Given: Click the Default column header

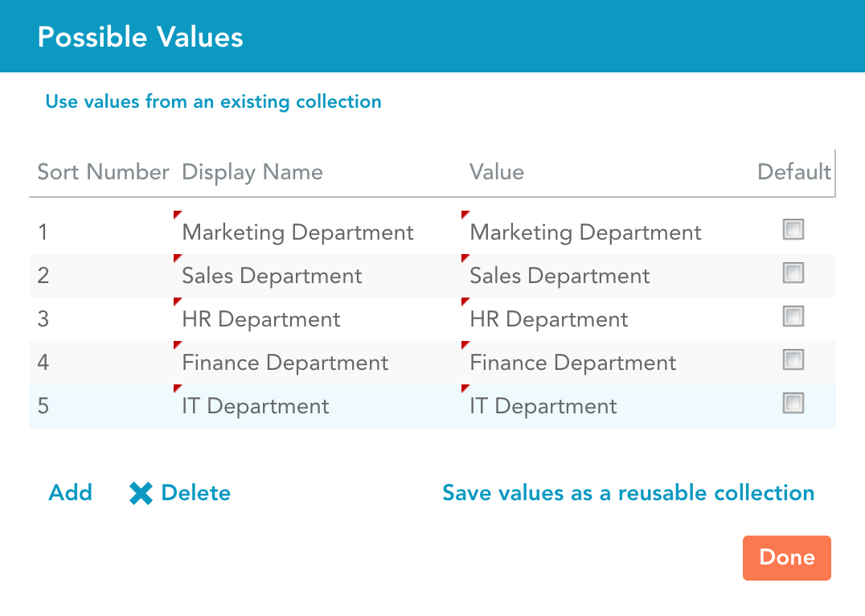Looking at the screenshot, I should pos(793,171).
